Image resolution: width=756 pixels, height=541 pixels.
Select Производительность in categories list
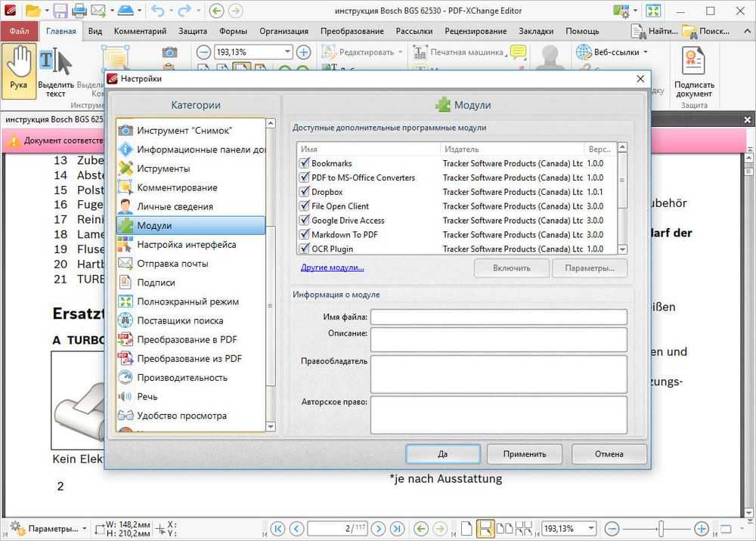coord(181,378)
